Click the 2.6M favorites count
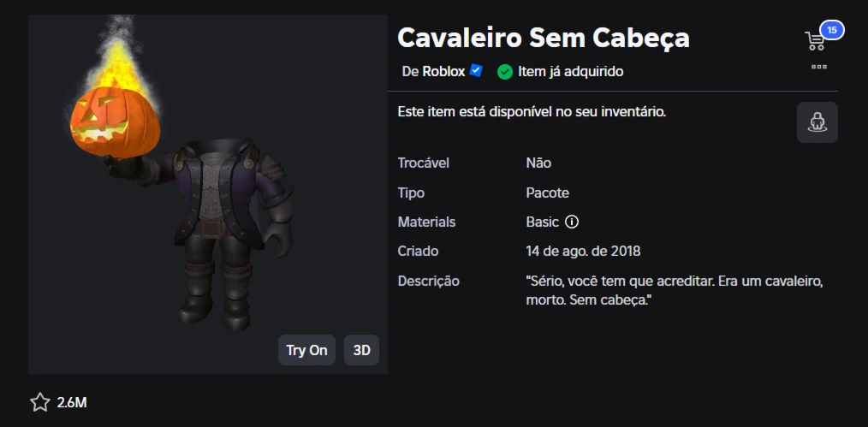Viewport: 868px width, 427px height. [72, 402]
